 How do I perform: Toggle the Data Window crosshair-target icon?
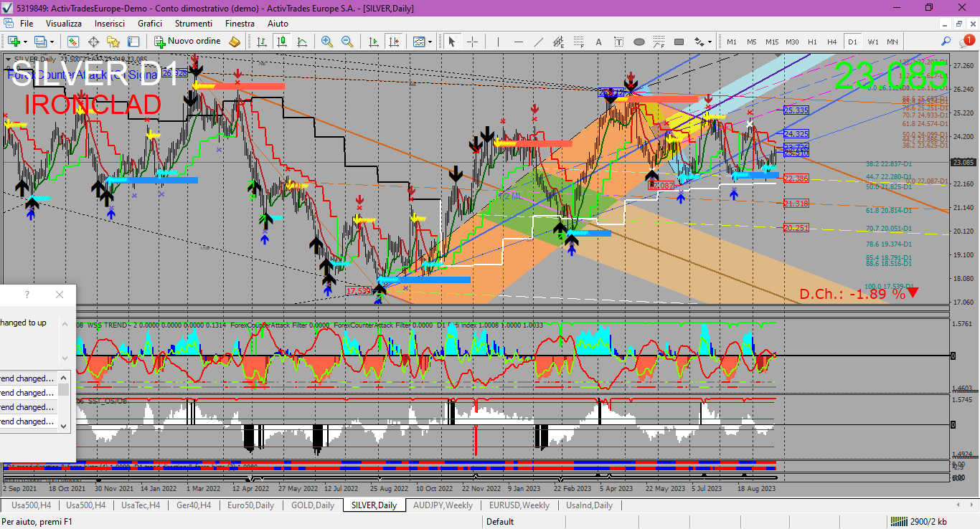click(93, 42)
